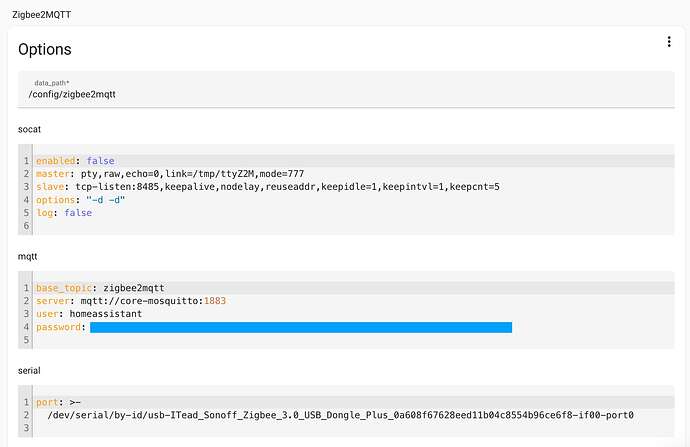Click the mqtt server core-mosquitto line
The width and height of the screenshot is (690, 447).
tap(353, 301)
